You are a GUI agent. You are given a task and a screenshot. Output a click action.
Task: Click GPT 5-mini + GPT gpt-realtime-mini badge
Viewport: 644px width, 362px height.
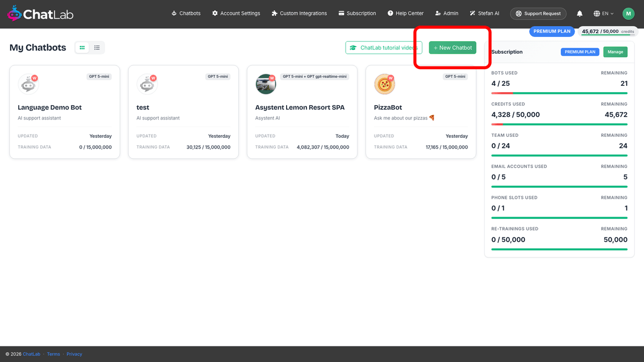[315, 77]
